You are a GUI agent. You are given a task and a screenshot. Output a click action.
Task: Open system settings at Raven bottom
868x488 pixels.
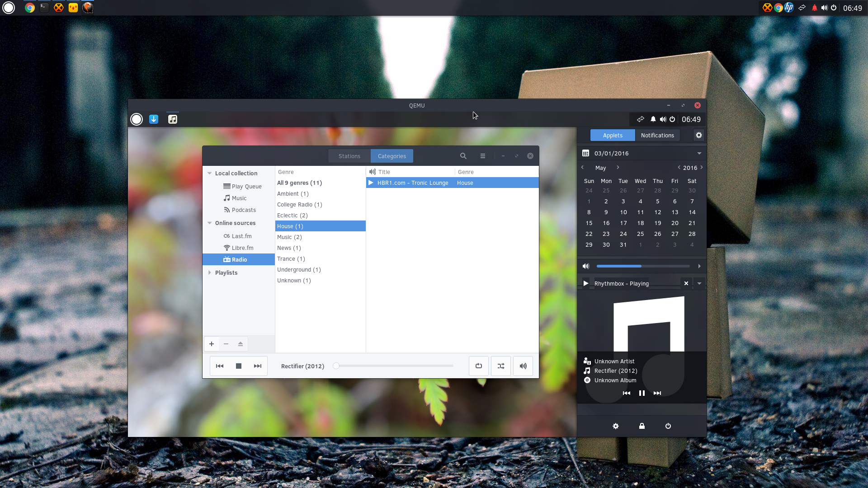coord(616,426)
